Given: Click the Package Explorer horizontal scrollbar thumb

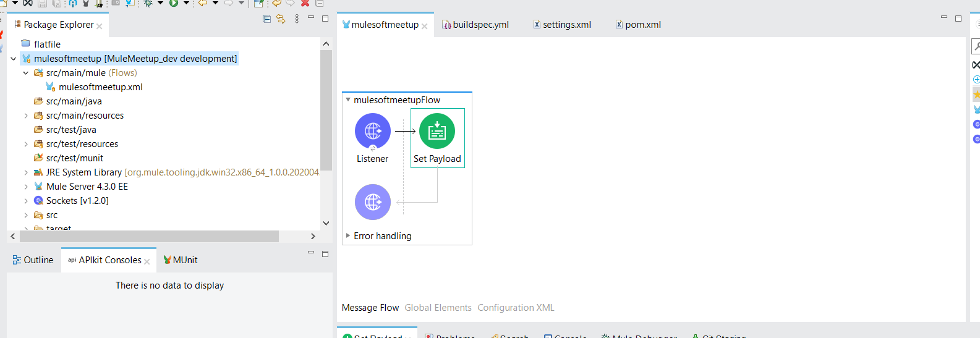Looking at the screenshot, I should pos(149,236).
